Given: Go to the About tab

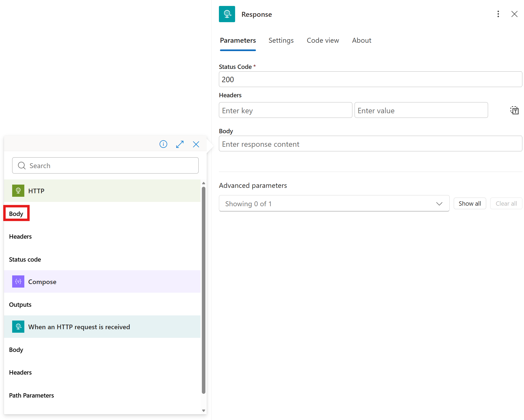Looking at the screenshot, I should pos(361,40).
